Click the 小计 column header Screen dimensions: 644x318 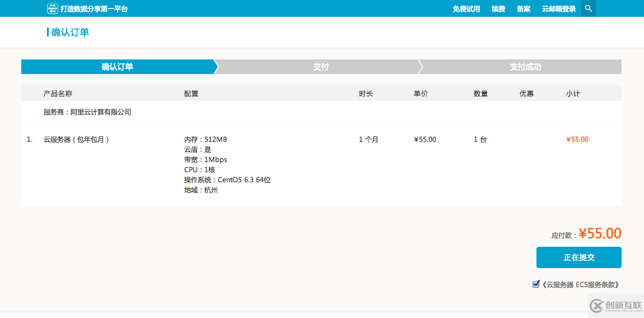coord(573,94)
